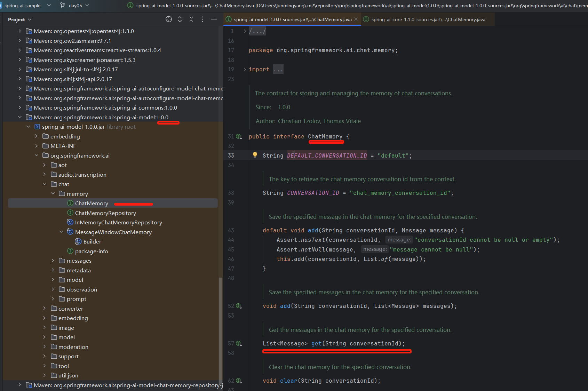Viewport: 588px width, 391px height.
Task: Click gutter implementation icon beside line 62
Action: 239,381
